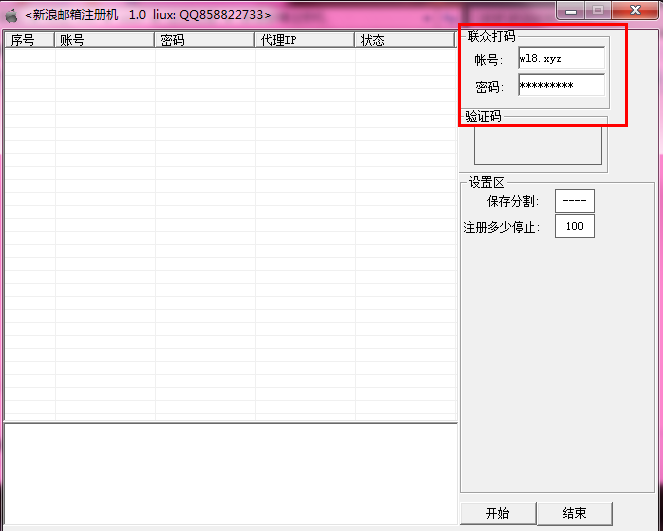Select the 状态 column header
The height and width of the screenshot is (531, 663).
404,40
